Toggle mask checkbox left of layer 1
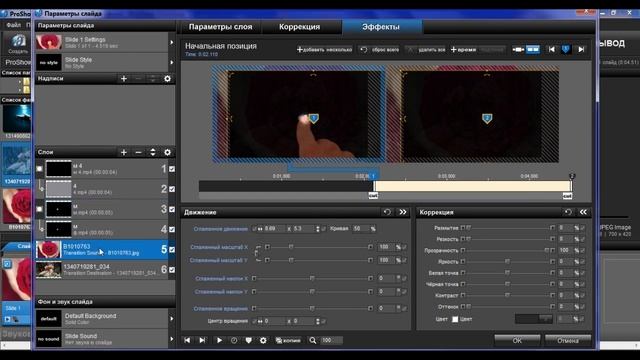This screenshot has width=640, height=360. pyautogui.click(x=39, y=169)
